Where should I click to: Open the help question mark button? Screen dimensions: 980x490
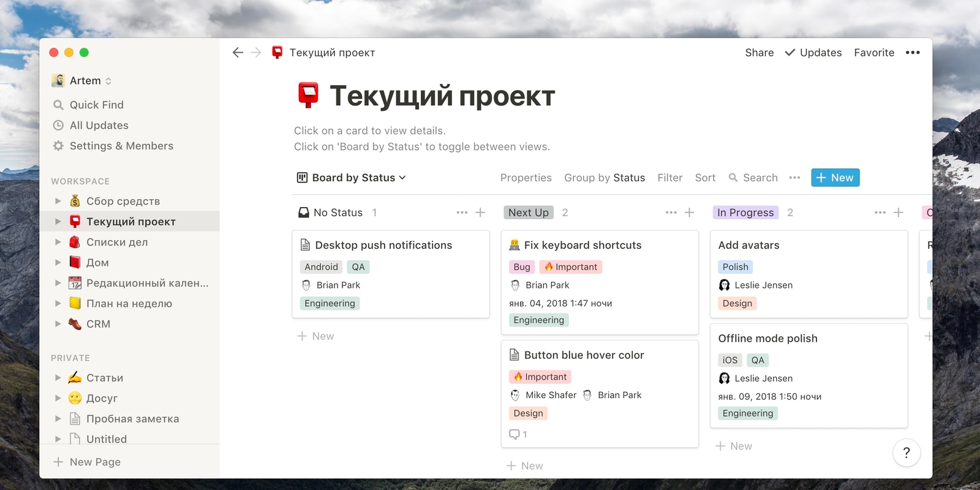click(907, 453)
